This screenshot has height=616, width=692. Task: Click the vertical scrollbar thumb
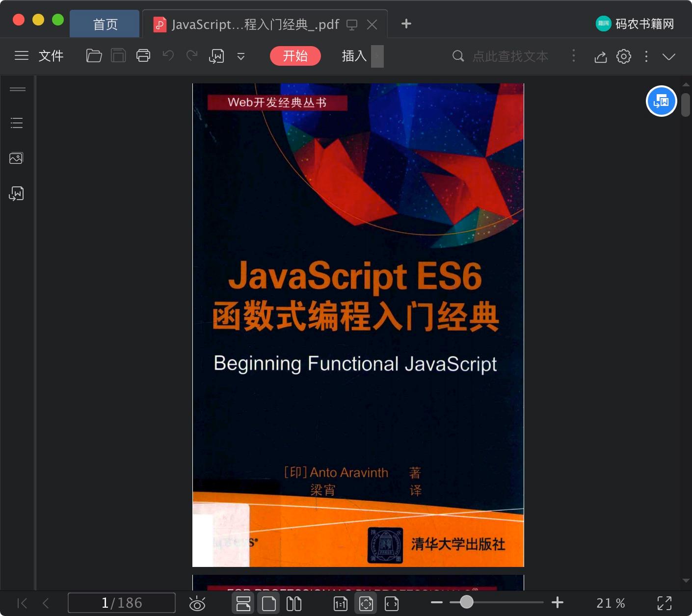[x=686, y=104]
